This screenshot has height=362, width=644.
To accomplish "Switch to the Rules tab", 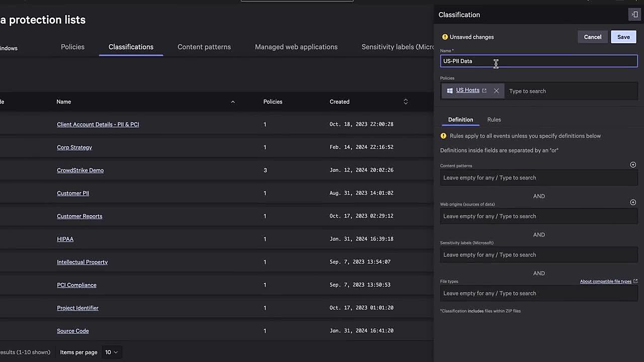I will click(x=494, y=120).
